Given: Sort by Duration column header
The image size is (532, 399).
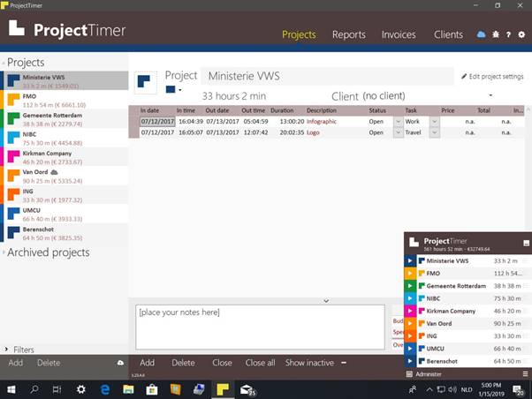Looking at the screenshot, I should pos(282,110).
